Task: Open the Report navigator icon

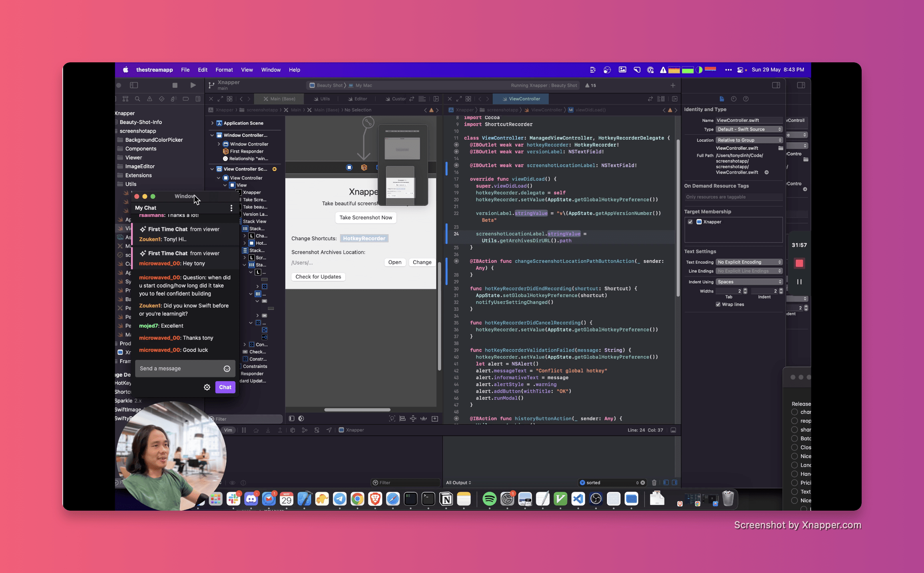Action: (x=198, y=99)
